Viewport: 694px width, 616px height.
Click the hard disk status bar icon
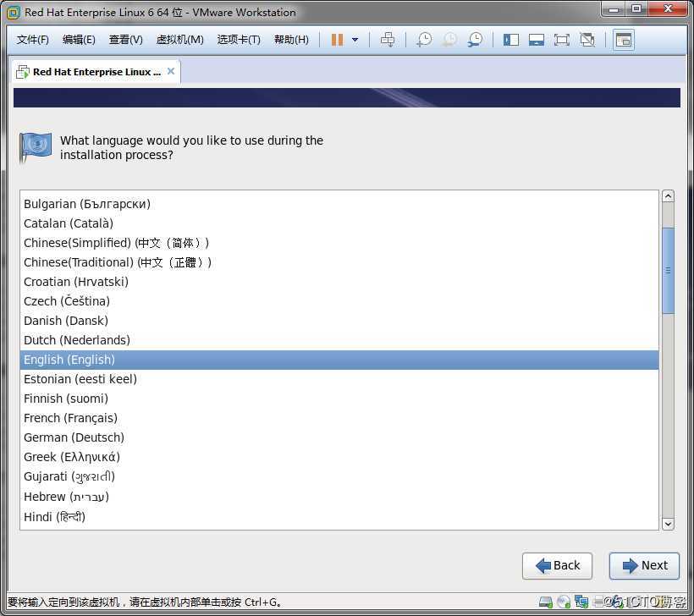(x=545, y=602)
